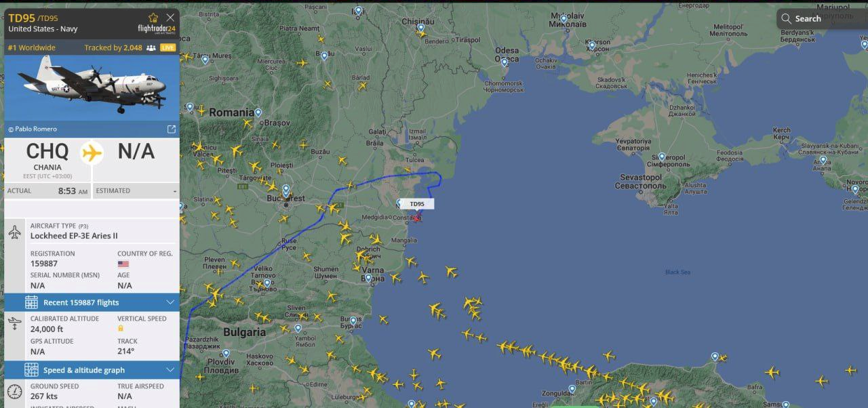Select the TD95 aircraft label on map
Screen dimensions: 868x408
pos(417,204)
